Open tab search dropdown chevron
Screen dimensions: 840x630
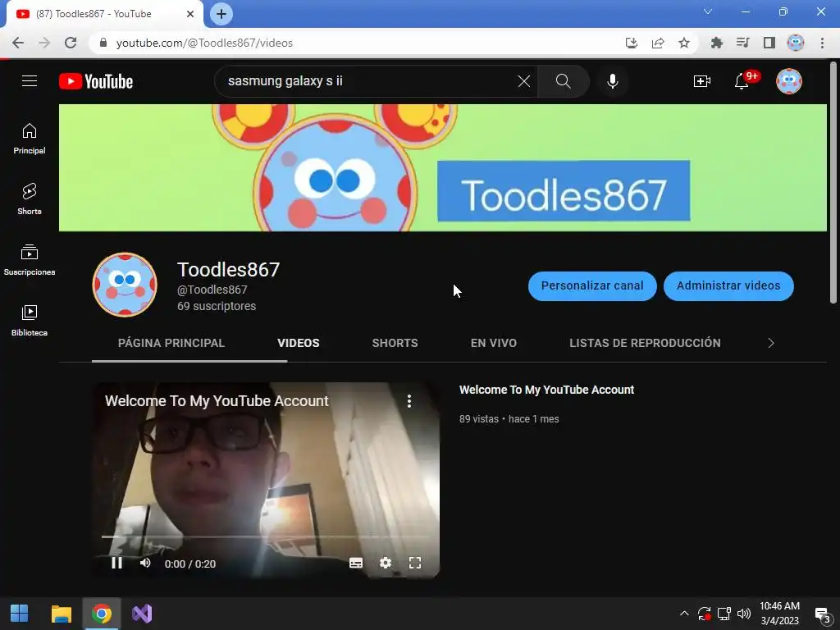tap(708, 11)
